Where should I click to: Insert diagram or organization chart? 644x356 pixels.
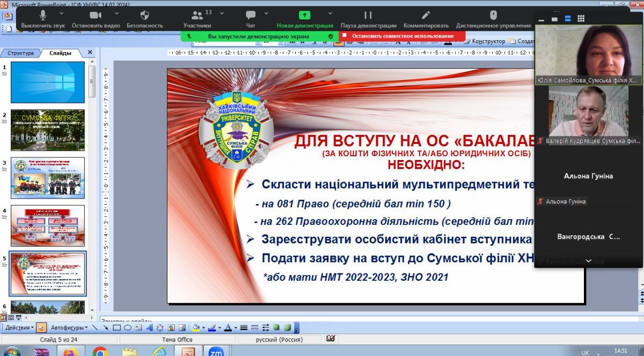160,328
